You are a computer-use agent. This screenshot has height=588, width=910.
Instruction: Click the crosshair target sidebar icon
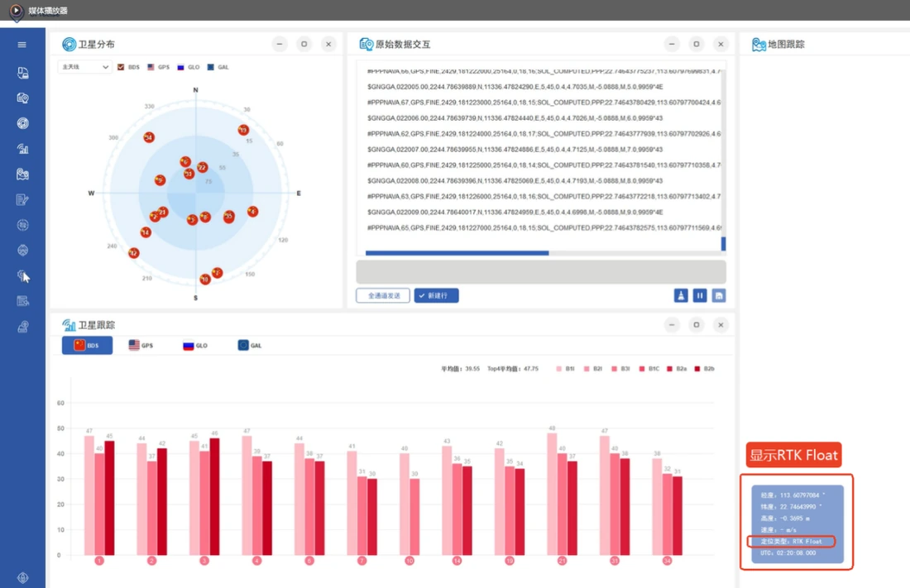pos(22,225)
